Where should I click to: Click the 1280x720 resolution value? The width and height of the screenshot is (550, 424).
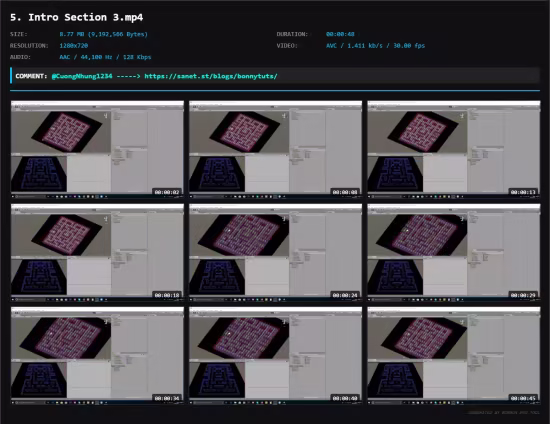[x=74, y=46]
